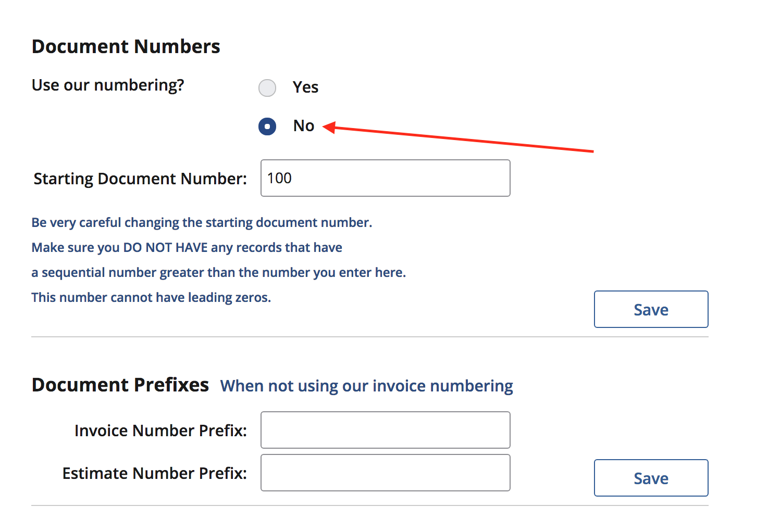768x532 pixels.
Task: Click the "Invoice Number Prefix:" label
Action: click(x=160, y=430)
